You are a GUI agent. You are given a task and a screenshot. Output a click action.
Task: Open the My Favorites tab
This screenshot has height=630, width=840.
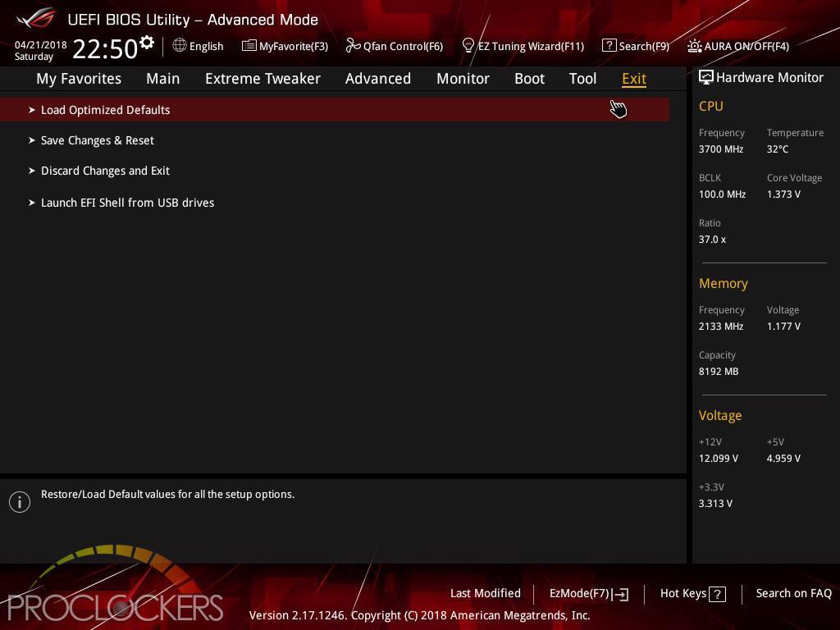(x=79, y=79)
